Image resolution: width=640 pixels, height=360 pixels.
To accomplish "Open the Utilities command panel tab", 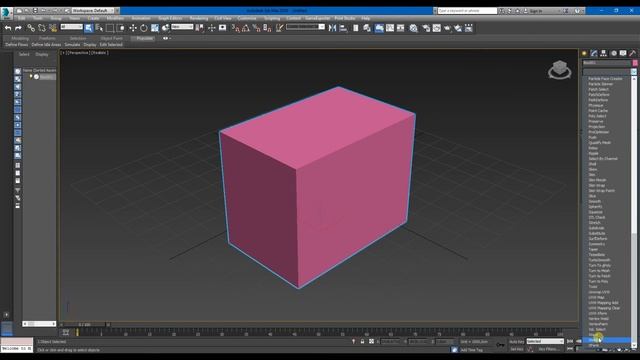I will click(633, 53).
